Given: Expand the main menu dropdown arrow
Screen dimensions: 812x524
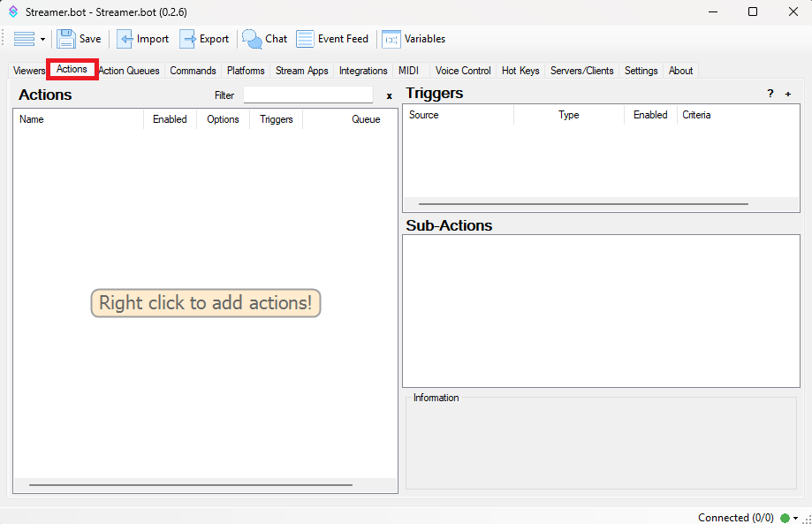Looking at the screenshot, I should [42, 40].
